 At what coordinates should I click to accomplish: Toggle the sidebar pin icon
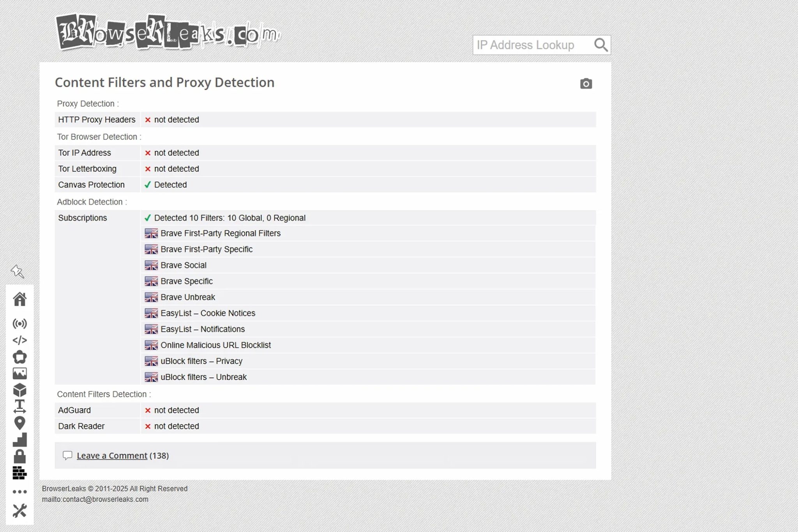(x=18, y=272)
